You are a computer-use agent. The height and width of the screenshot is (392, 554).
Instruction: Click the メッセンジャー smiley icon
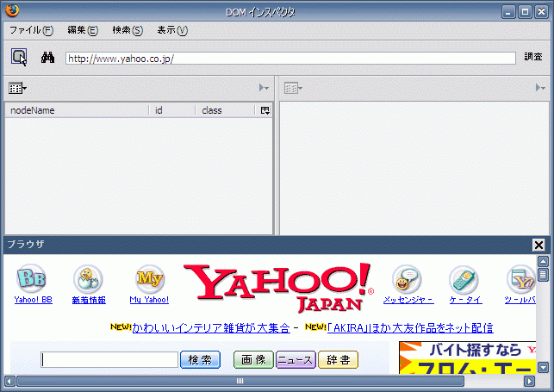point(407,280)
